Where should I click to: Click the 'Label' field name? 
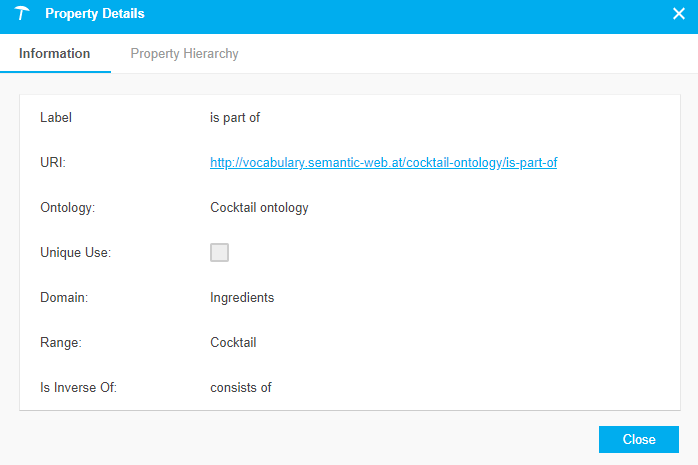click(x=56, y=117)
